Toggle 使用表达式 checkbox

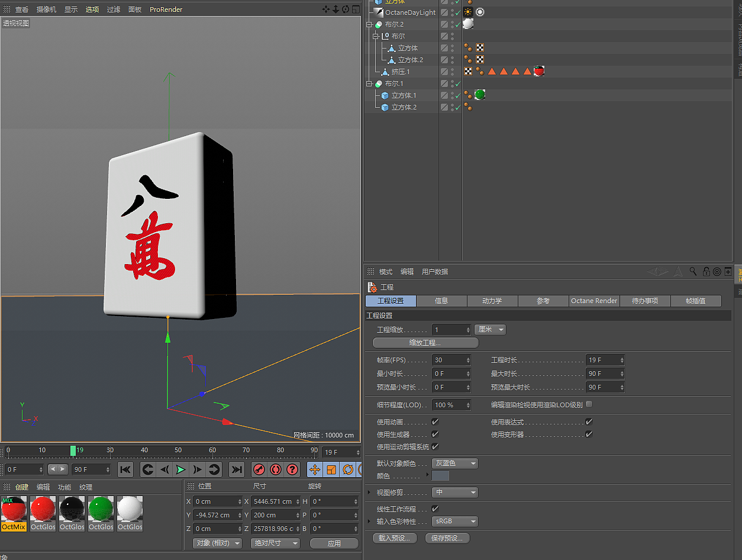click(x=589, y=422)
